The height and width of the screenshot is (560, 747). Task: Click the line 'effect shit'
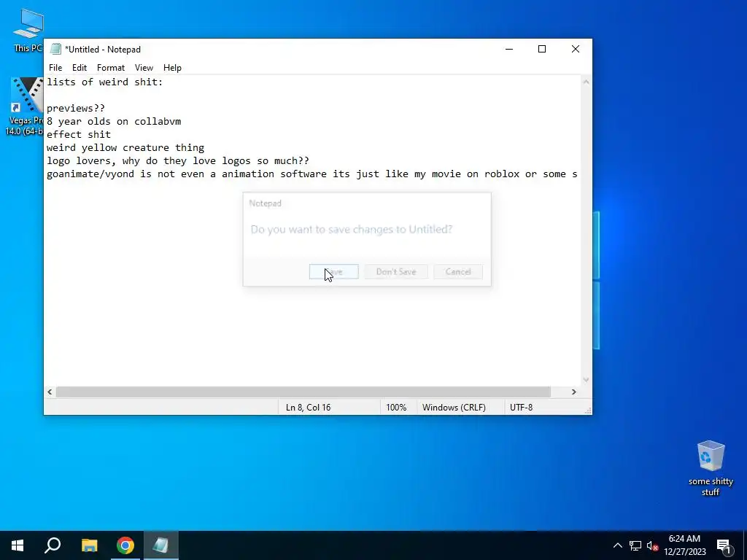click(x=79, y=135)
